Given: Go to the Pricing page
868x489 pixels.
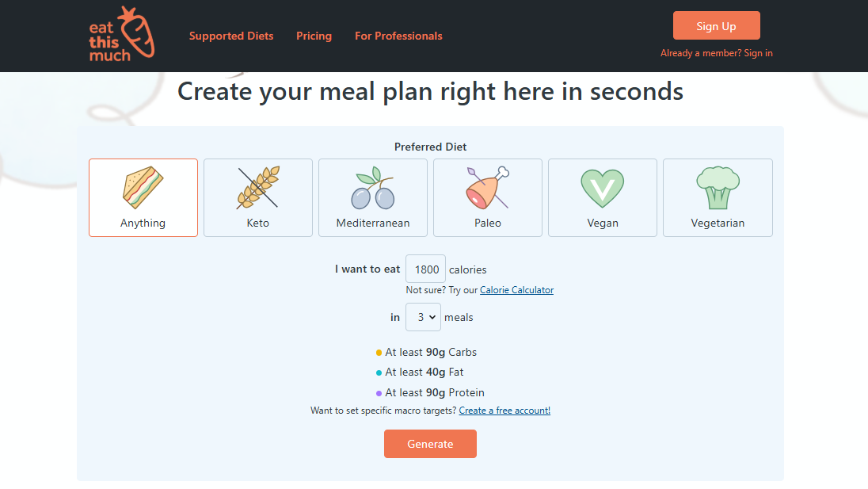Looking at the screenshot, I should [x=314, y=36].
